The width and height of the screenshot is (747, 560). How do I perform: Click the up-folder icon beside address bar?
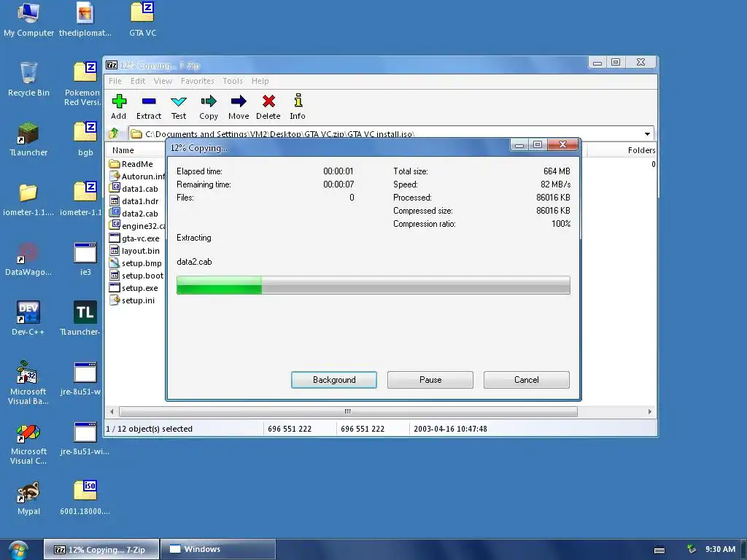[114, 134]
